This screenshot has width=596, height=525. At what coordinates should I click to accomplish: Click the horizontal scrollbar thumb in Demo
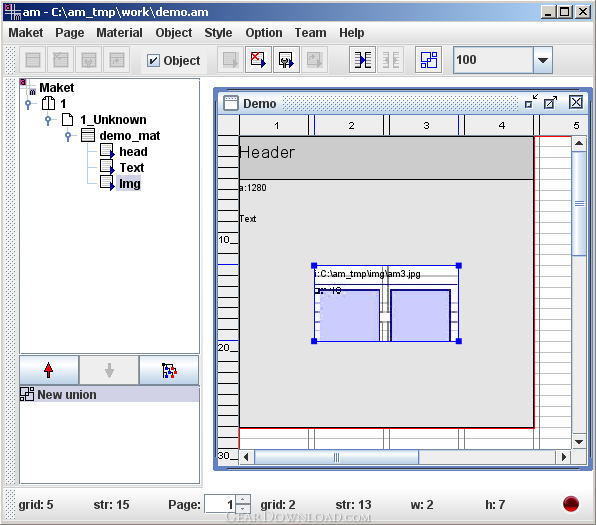(336, 457)
